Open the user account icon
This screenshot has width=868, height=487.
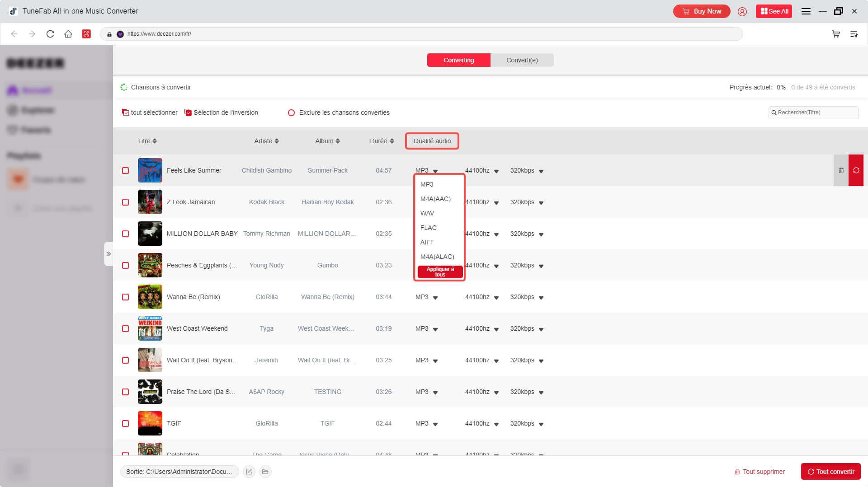click(x=742, y=11)
